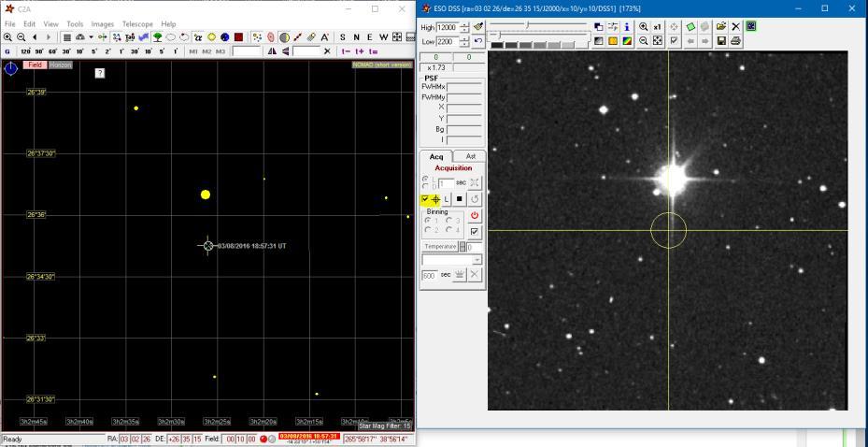Click the blue info icon in ESO DSS
Image resolution: width=868 pixels, height=447 pixels.
627,26
